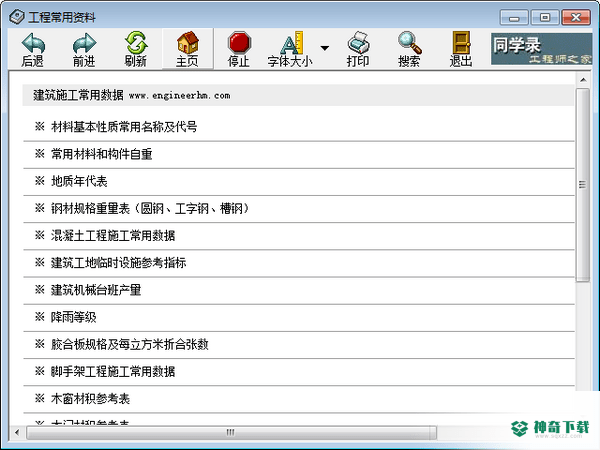The height and width of the screenshot is (450, 600).
Task: Open 降雨等级 entry
Action: point(73,317)
